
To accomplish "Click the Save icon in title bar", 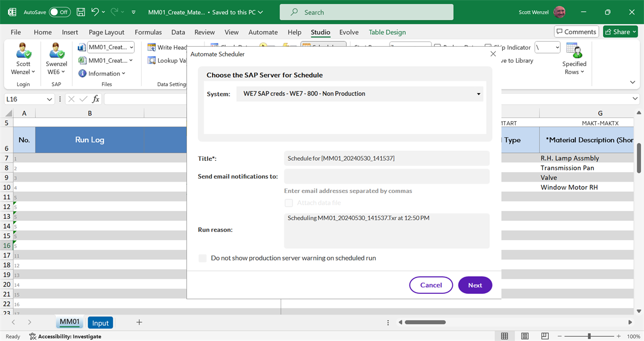I will [80, 12].
